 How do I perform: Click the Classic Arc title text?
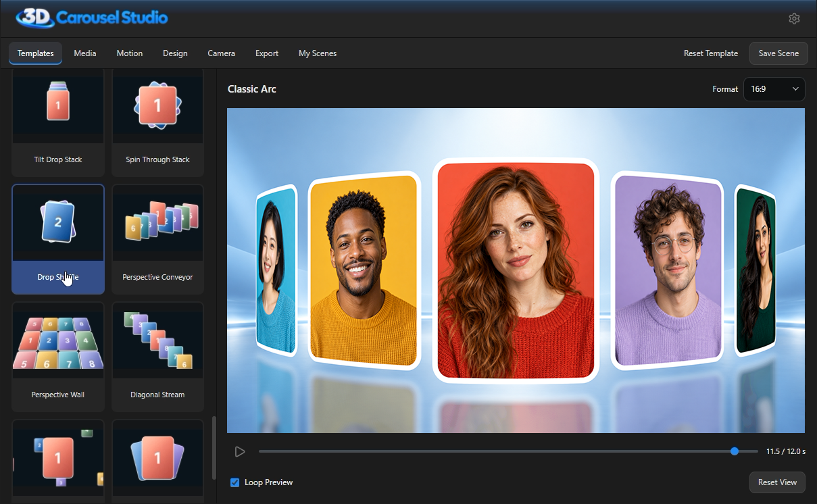point(252,89)
